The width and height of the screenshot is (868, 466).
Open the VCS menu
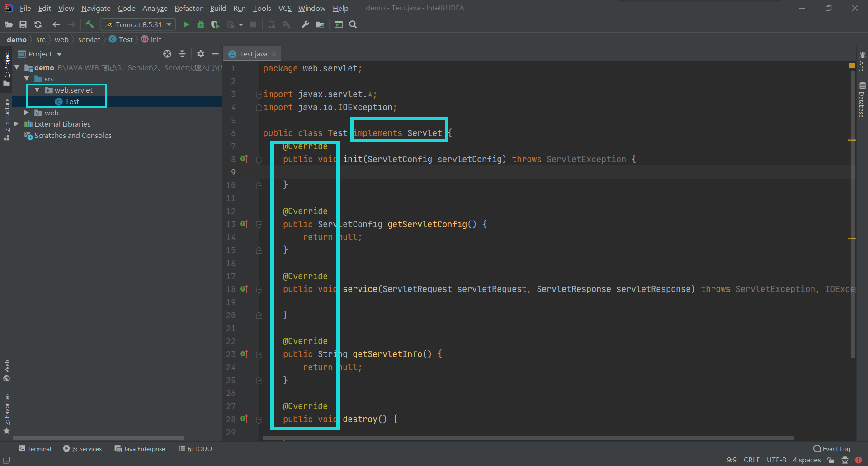pos(285,8)
